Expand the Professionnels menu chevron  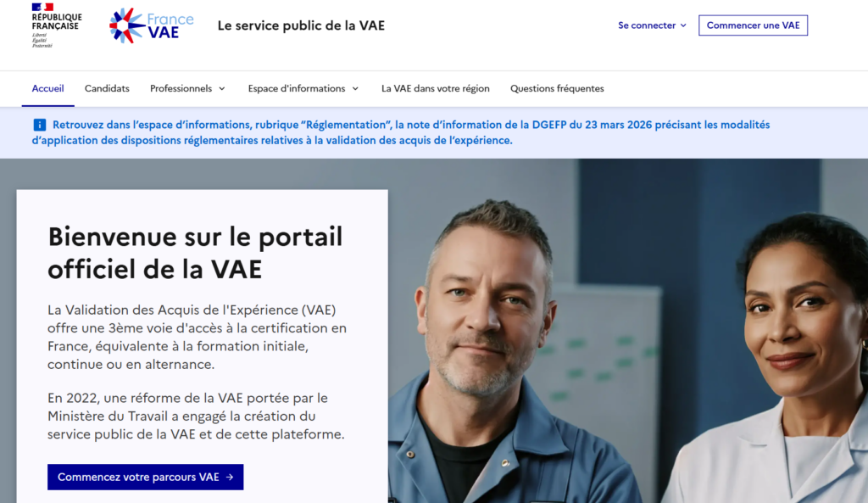click(222, 88)
